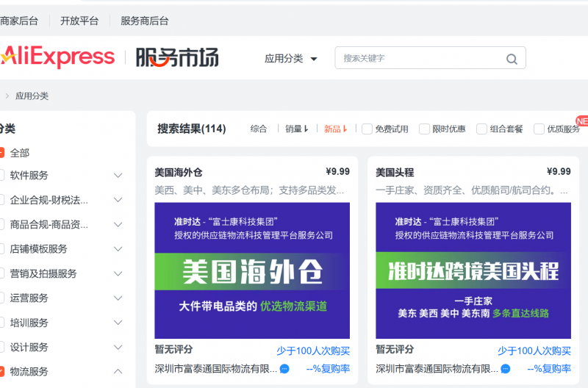This screenshot has width=588, height=388.
Task: Check the 软件服务 category
Action: pos(1,175)
